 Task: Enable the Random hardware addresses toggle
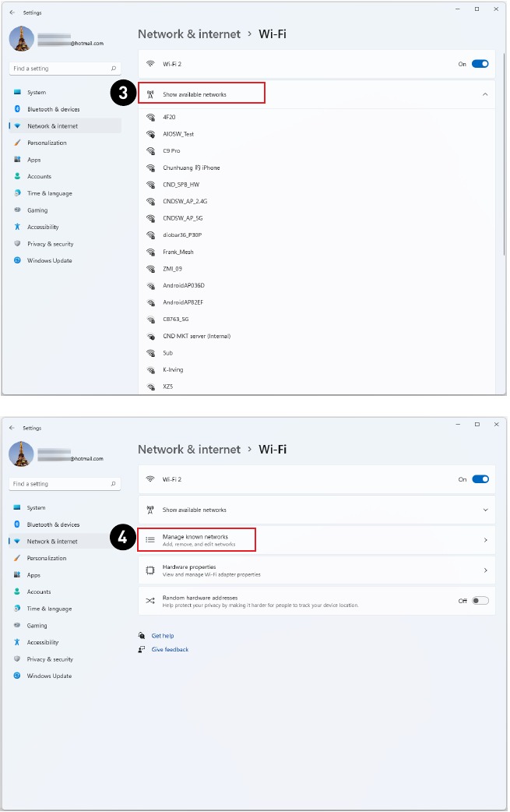click(x=480, y=601)
